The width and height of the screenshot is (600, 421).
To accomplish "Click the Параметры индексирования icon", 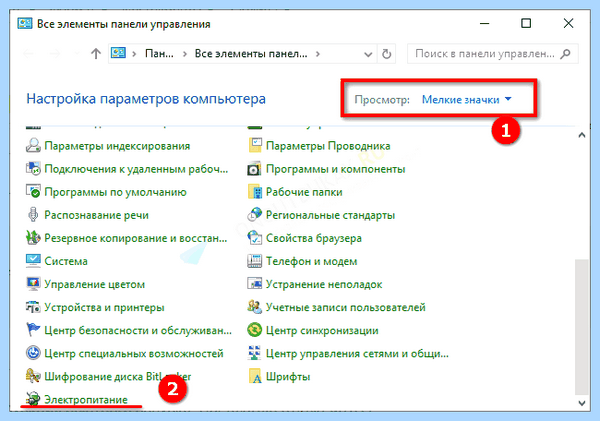I will click(33, 145).
